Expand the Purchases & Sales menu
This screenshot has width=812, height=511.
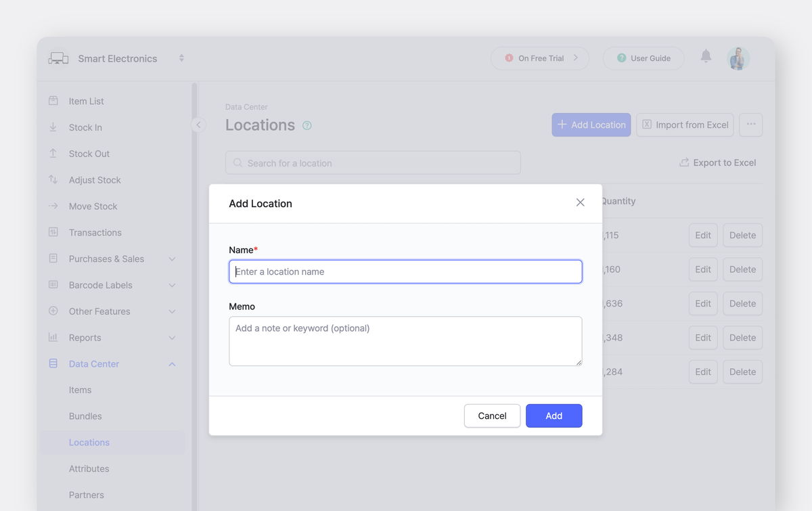[106, 259]
